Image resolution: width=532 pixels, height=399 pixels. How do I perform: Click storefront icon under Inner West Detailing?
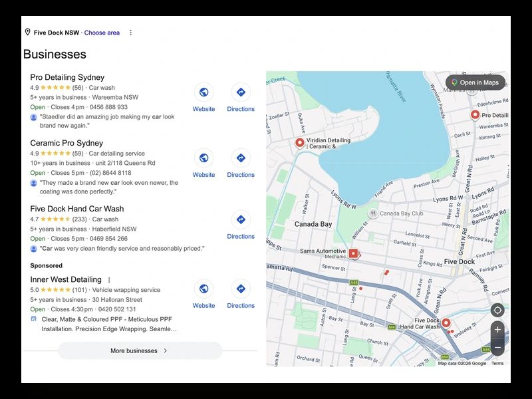coord(34,319)
